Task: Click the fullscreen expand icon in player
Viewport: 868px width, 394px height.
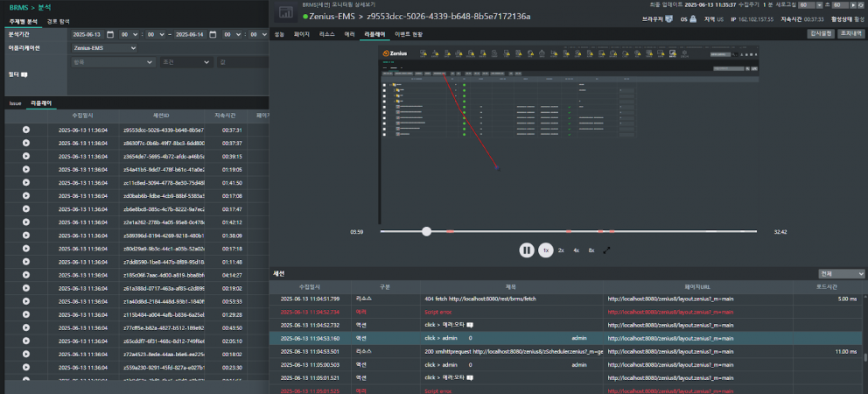Action: 606,250
